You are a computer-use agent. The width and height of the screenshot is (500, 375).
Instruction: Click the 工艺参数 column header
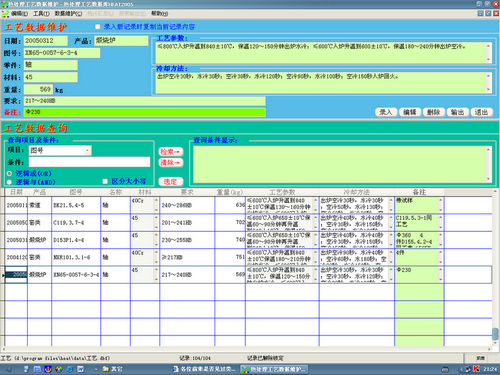(x=282, y=192)
